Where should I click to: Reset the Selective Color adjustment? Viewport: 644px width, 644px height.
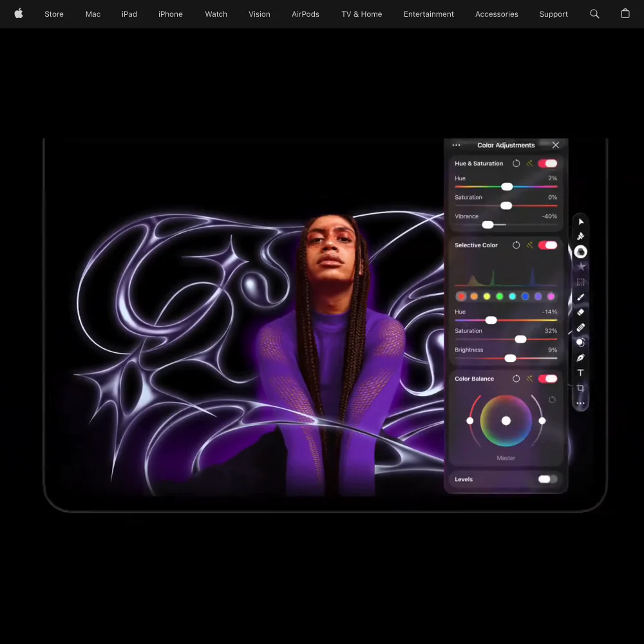(x=516, y=245)
